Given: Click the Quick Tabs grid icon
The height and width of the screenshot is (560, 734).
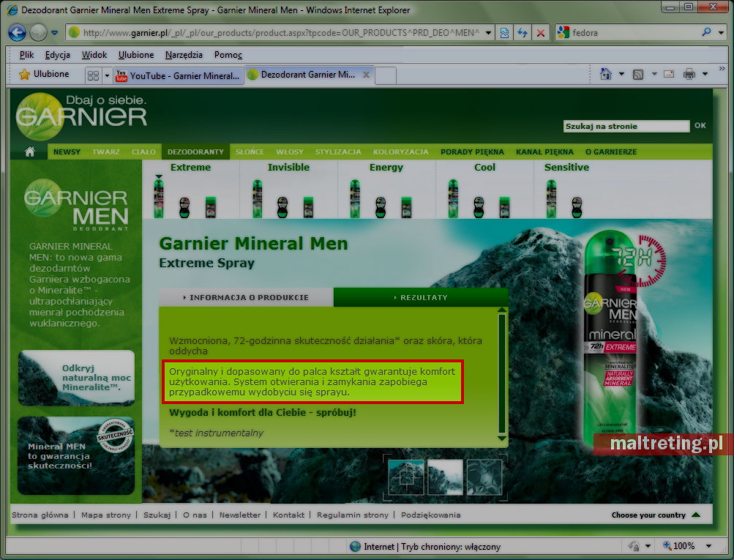Looking at the screenshot, I should click(x=94, y=75).
